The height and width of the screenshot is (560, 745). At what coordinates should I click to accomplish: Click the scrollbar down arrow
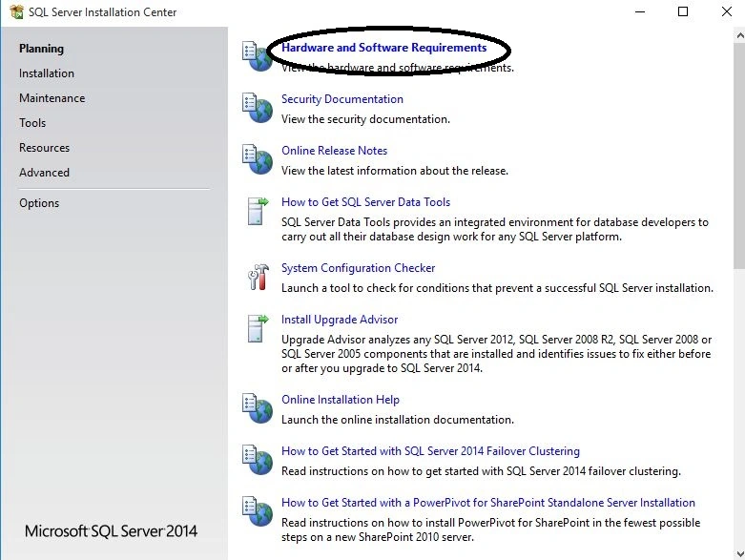coord(739,554)
